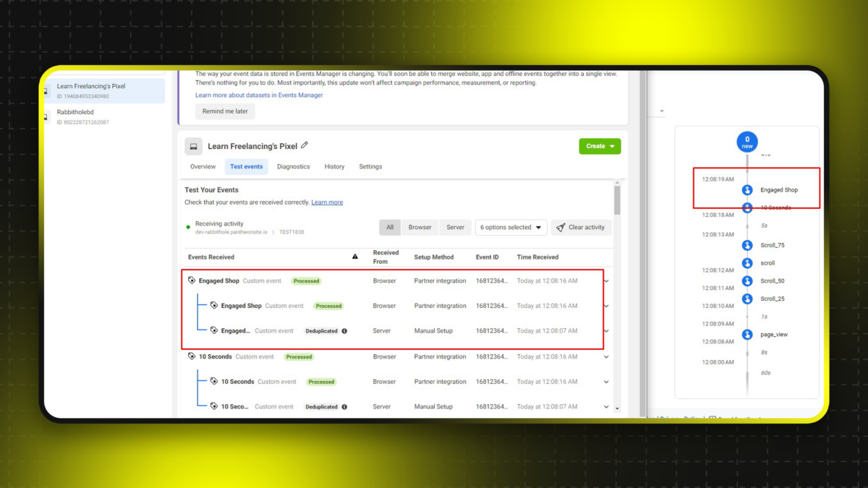Click the Engaged Shop event icon in timeline
The image size is (868, 488).
pyautogui.click(x=747, y=190)
